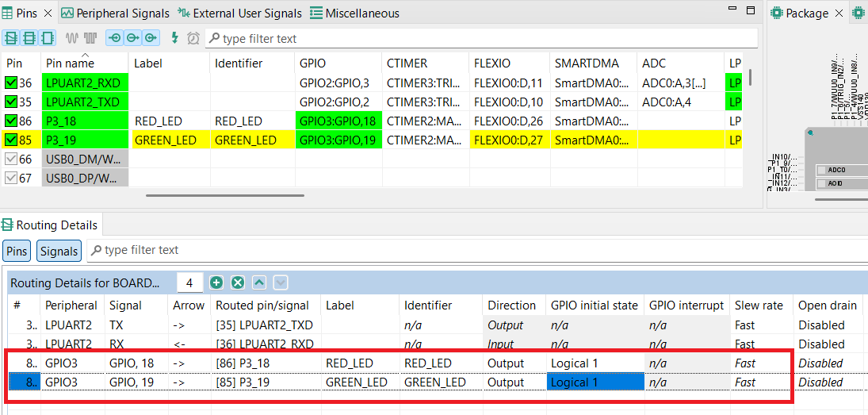Click the Routing Details filter text field
The height and width of the screenshot is (415, 868).
[x=317, y=250]
